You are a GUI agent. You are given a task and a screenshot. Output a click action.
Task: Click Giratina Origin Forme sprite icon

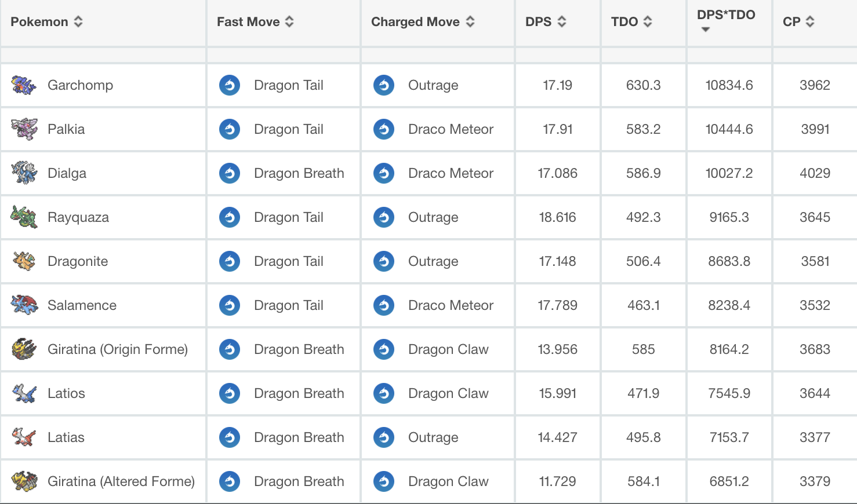coord(24,349)
